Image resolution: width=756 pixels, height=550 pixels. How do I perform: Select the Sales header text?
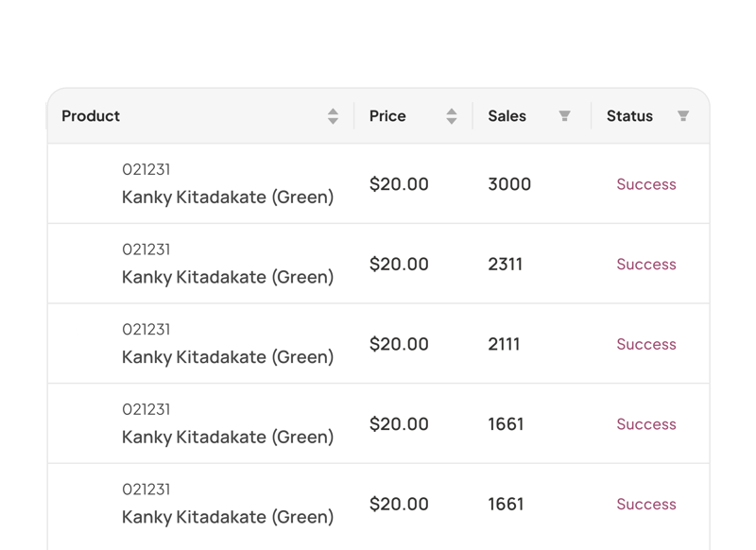[507, 116]
